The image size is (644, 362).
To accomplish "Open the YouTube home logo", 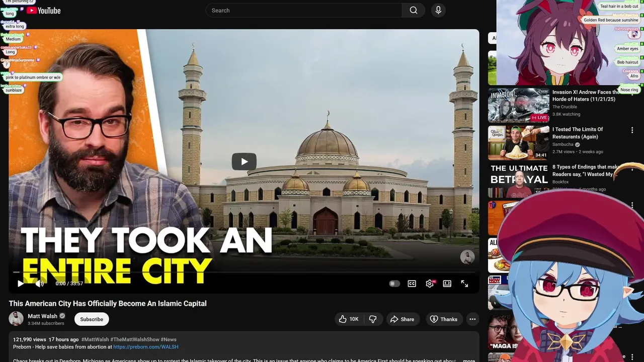I will pyautogui.click(x=44, y=11).
